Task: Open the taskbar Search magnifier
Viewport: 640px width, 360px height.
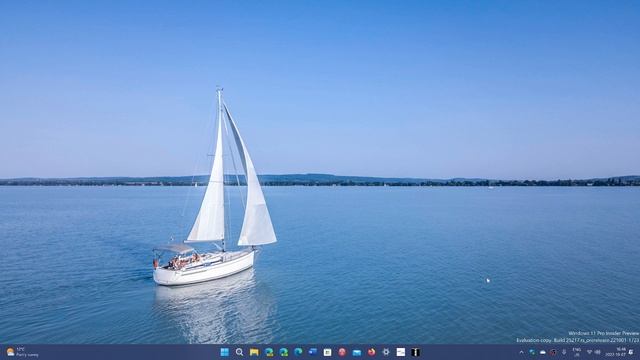Action: click(239, 352)
